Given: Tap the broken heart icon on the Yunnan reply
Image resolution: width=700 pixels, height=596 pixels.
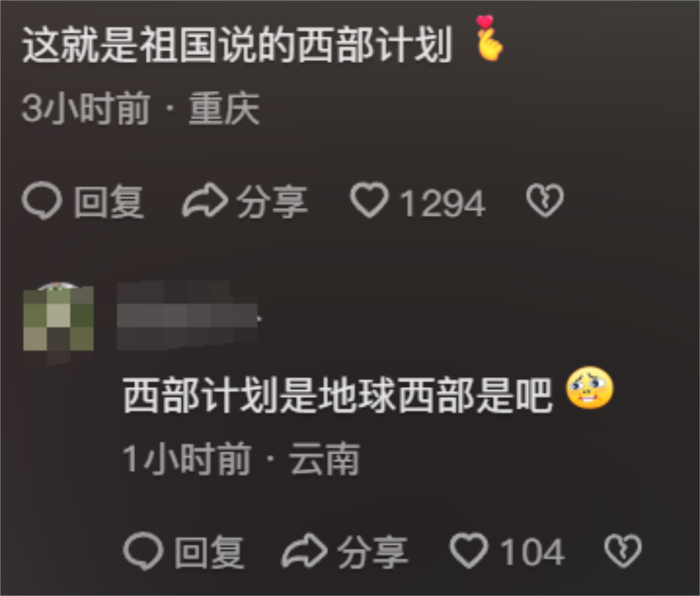Looking at the screenshot, I should coord(623,551).
